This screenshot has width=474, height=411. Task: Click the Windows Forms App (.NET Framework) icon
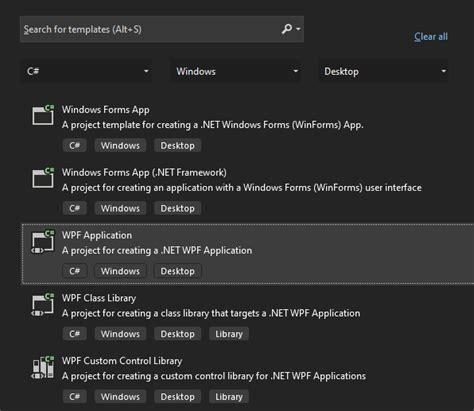point(43,178)
